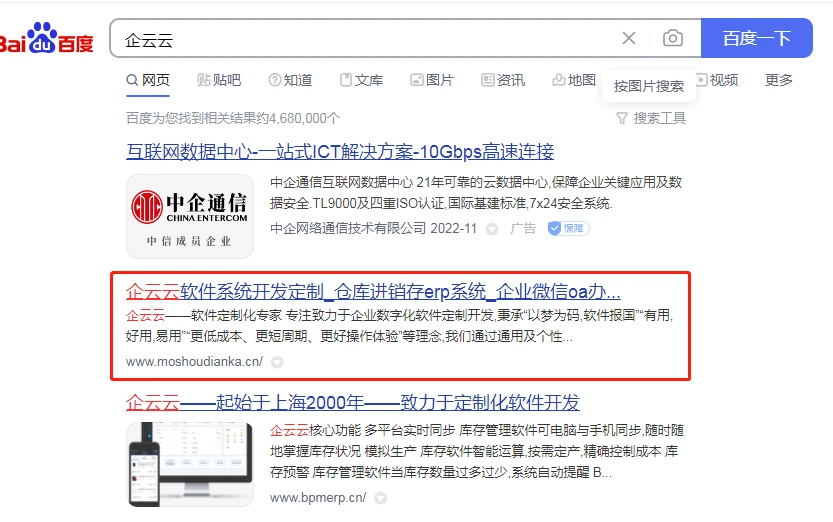Screen dimensions: 833x522
Task: Expand dropdown arrow beside www.bpmerp.cn/
Action: (x=380, y=498)
